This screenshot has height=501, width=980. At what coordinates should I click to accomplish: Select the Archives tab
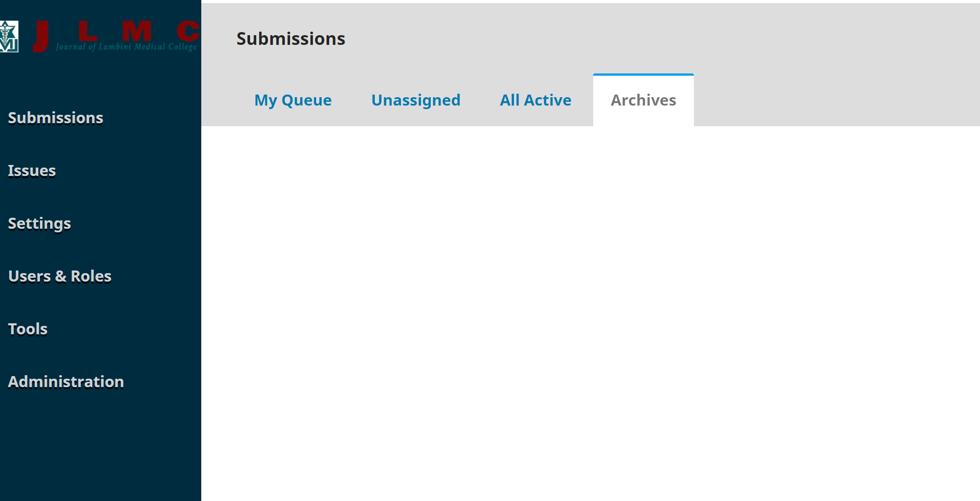(643, 100)
